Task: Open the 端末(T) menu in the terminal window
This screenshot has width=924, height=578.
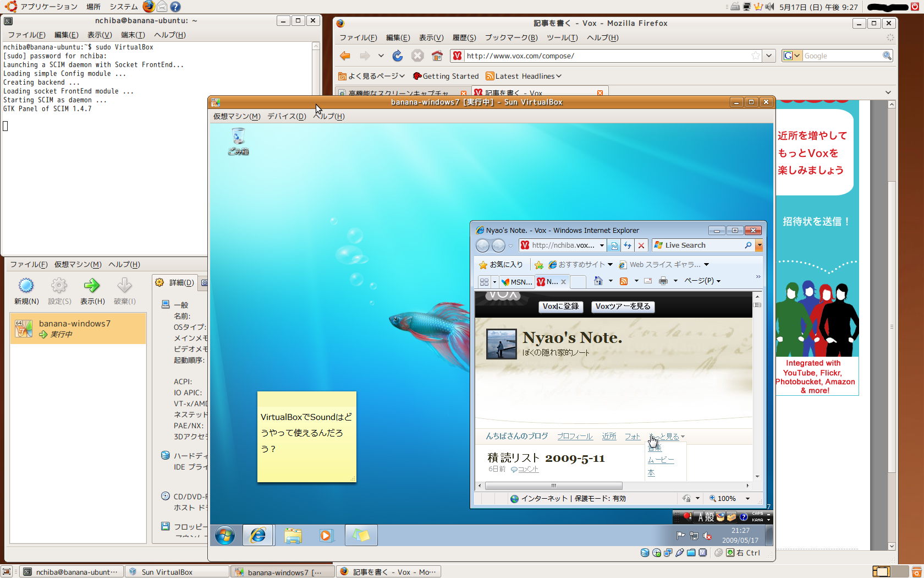Action: pyautogui.click(x=133, y=35)
